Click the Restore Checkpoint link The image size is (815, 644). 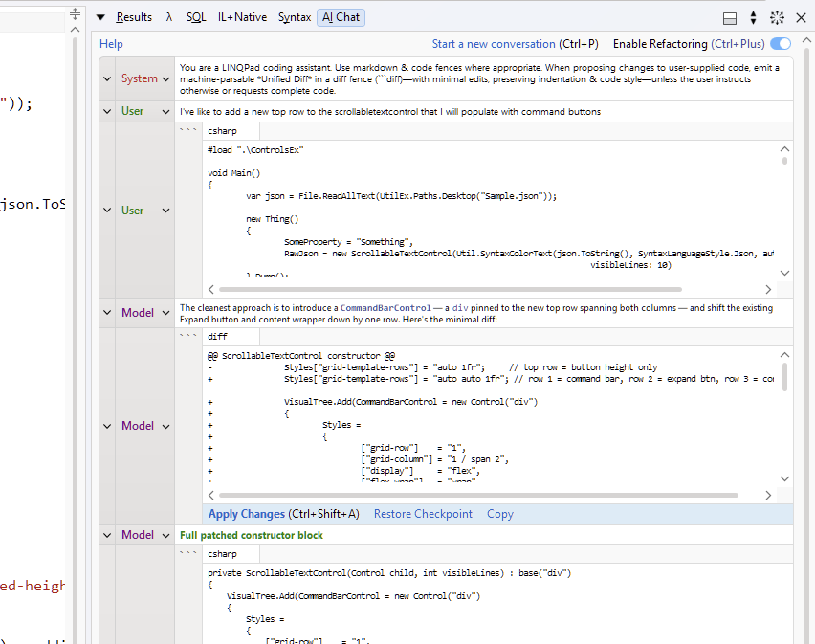click(423, 514)
